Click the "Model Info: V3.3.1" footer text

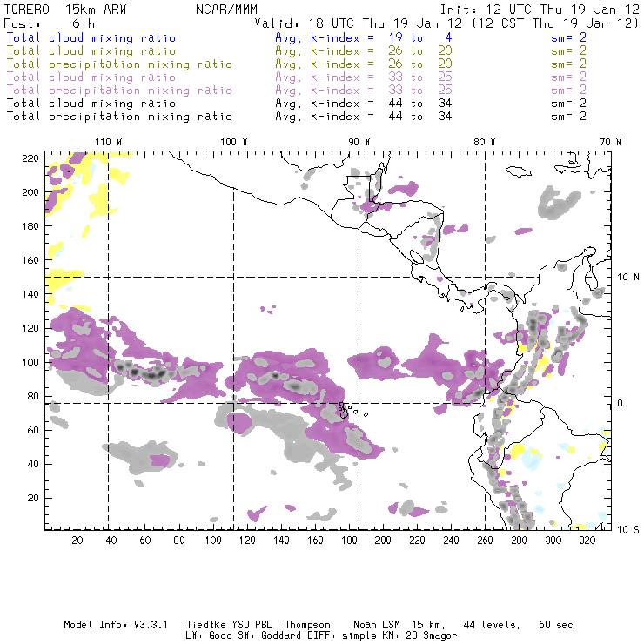[x=116, y=625]
